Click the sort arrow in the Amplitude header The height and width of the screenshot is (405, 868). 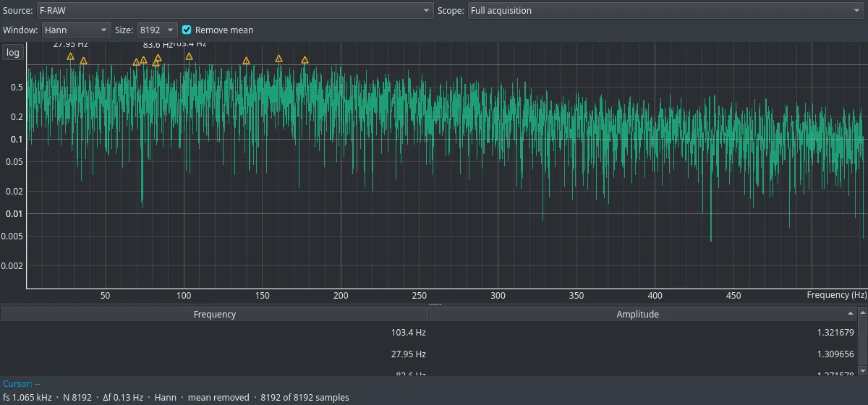(851, 313)
